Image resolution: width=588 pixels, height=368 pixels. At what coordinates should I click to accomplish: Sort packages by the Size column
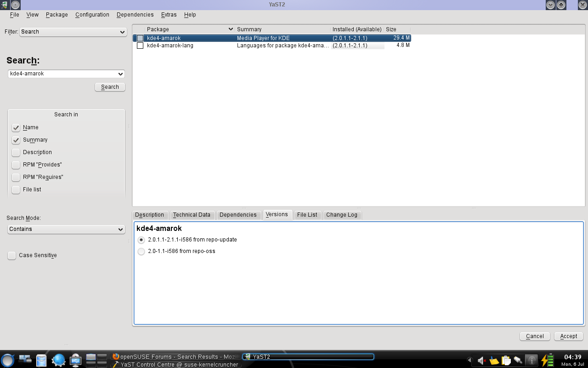pos(397,29)
